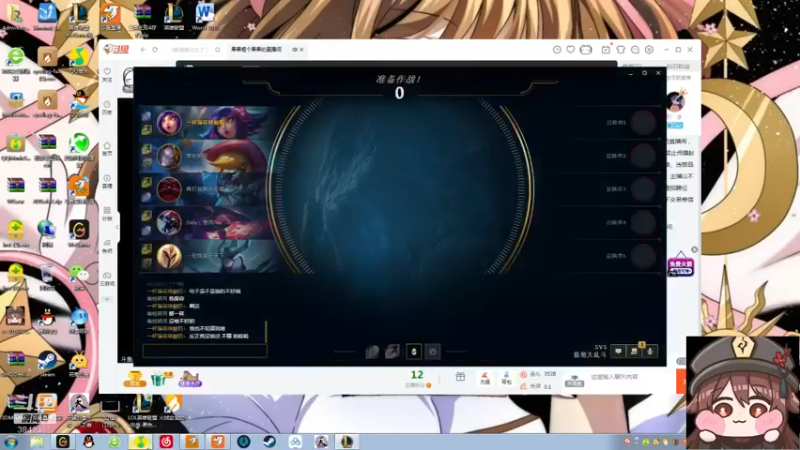Click the first summoner spell slot at bottom
The height and width of the screenshot is (450, 800).
tap(372, 351)
